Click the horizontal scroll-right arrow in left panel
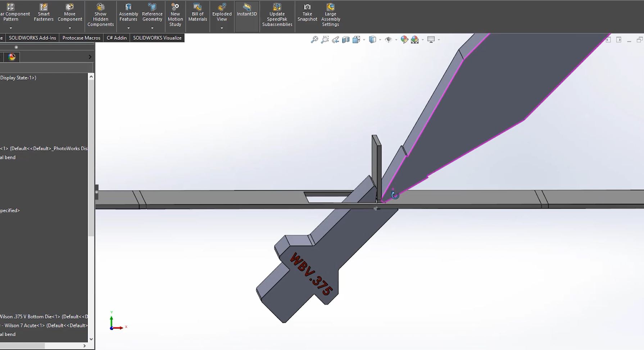The width and height of the screenshot is (644, 350). (x=85, y=346)
